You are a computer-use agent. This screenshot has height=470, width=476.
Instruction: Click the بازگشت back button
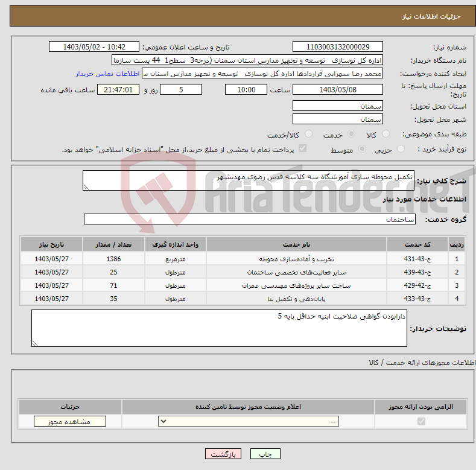click(223, 454)
